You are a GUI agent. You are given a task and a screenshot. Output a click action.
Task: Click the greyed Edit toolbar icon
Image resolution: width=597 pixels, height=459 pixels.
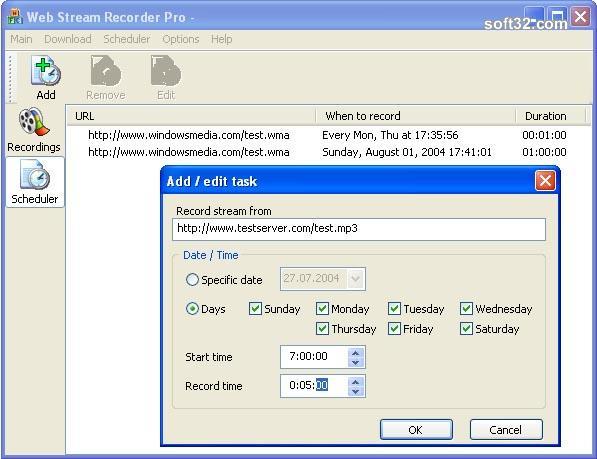pyautogui.click(x=166, y=78)
